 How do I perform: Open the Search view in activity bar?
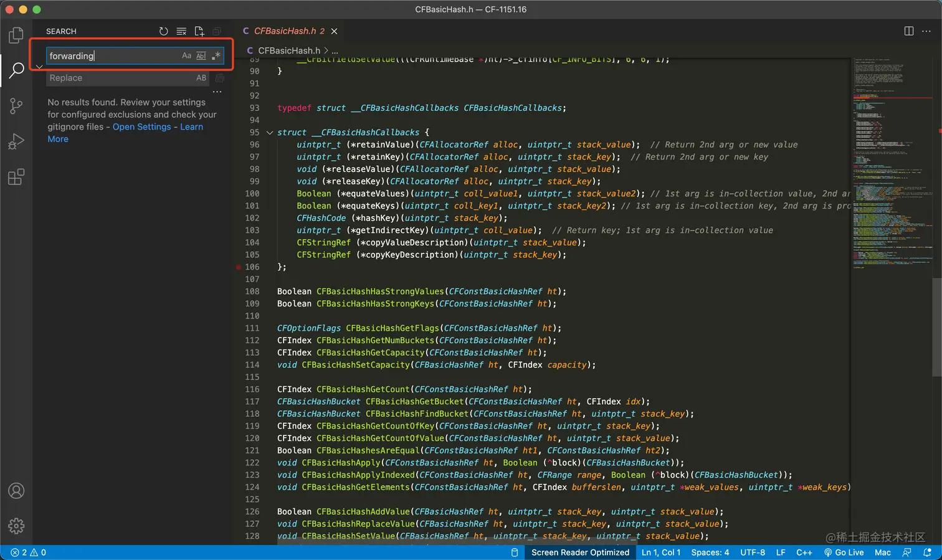point(16,70)
